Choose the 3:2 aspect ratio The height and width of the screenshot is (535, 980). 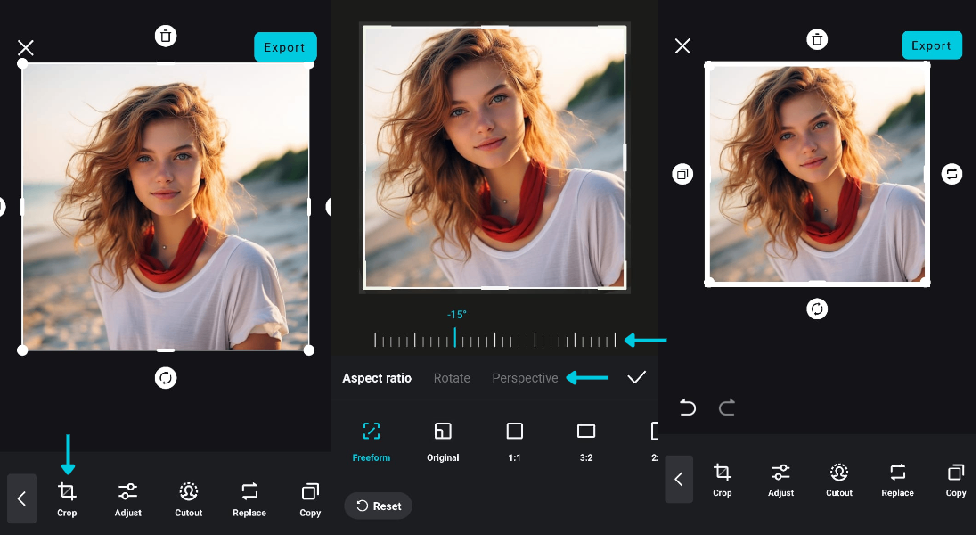(586, 441)
